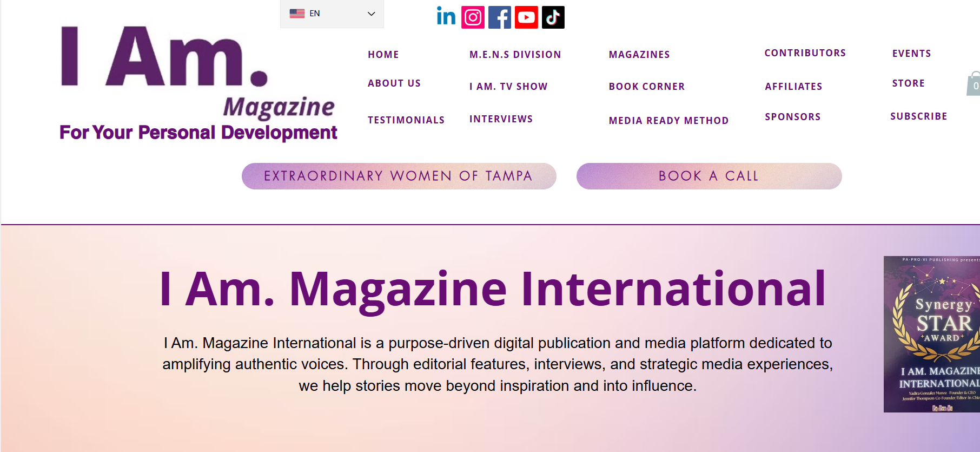Viewport: 980px width, 452px height.
Task: Open the shopping bag cart icon
Action: [x=974, y=84]
